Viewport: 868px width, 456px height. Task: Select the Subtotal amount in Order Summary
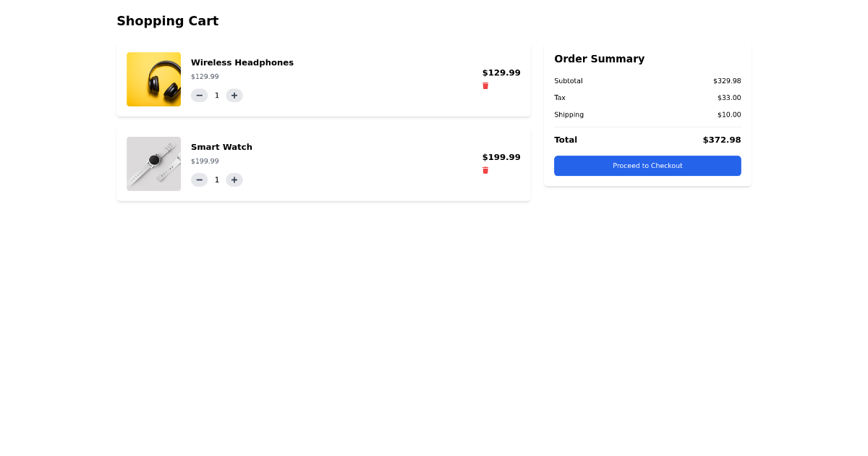pyautogui.click(x=728, y=80)
